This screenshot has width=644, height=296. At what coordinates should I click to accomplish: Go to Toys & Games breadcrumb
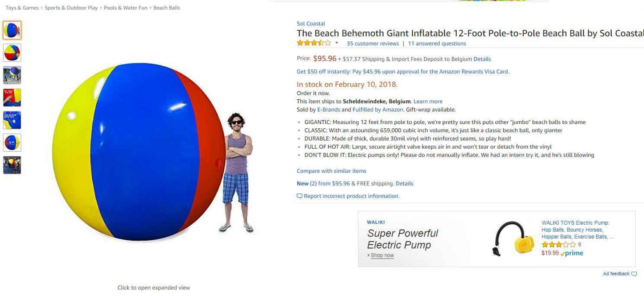pos(22,8)
